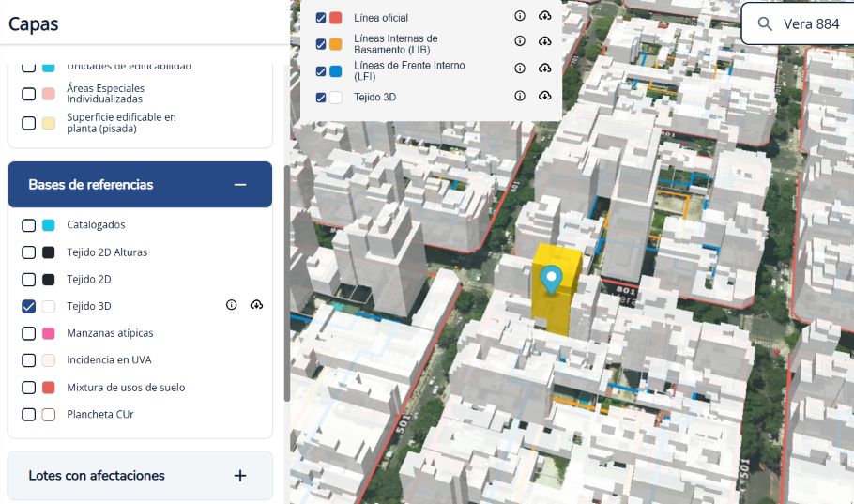Collapse the Bases de referencias section
The height and width of the screenshot is (504, 854).
[x=240, y=185]
